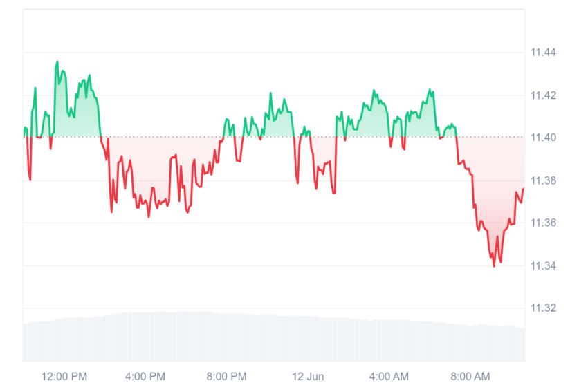588x392 pixels.
Task: Click the 11.42 price axis label
Action: point(543,95)
